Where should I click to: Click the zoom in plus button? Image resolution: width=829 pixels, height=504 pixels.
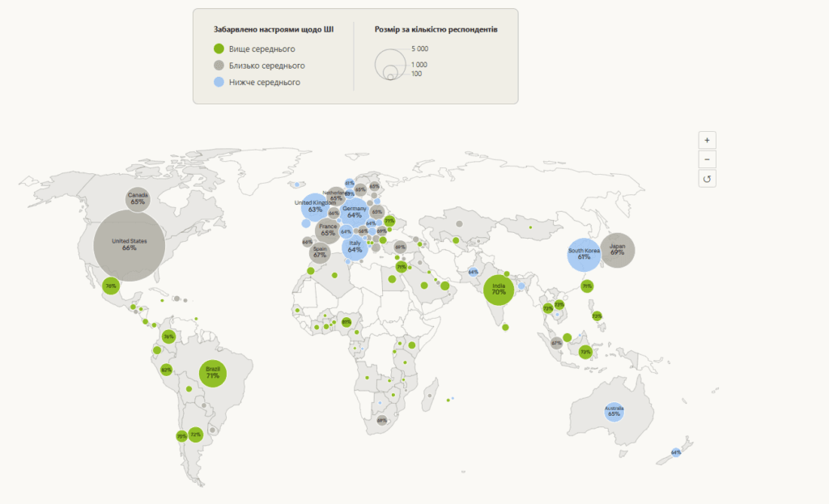[707, 139]
